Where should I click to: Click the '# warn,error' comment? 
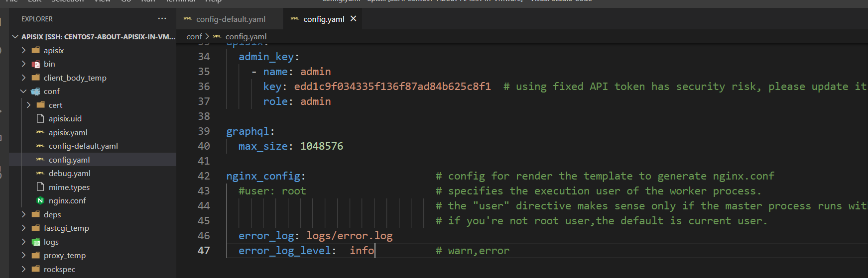[473, 251]
